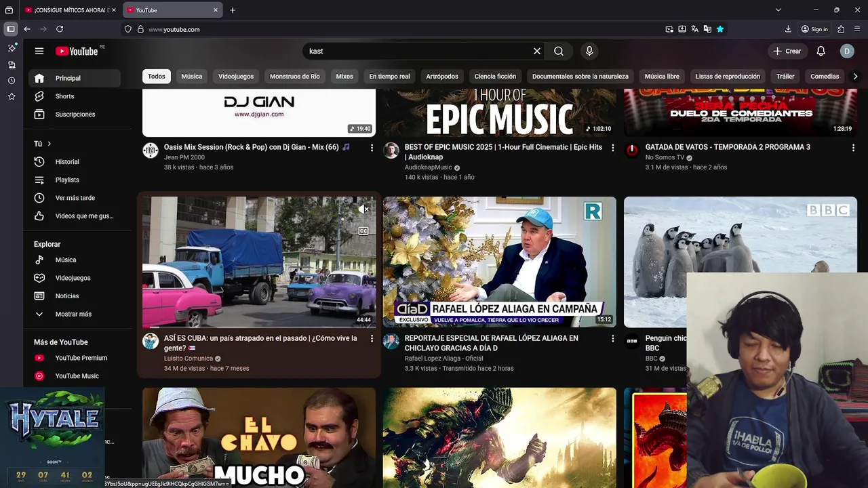
Task: Open the ASÍ ES CUBA video thumbnail
Action: pyautogui.click(x=259, y=262)
